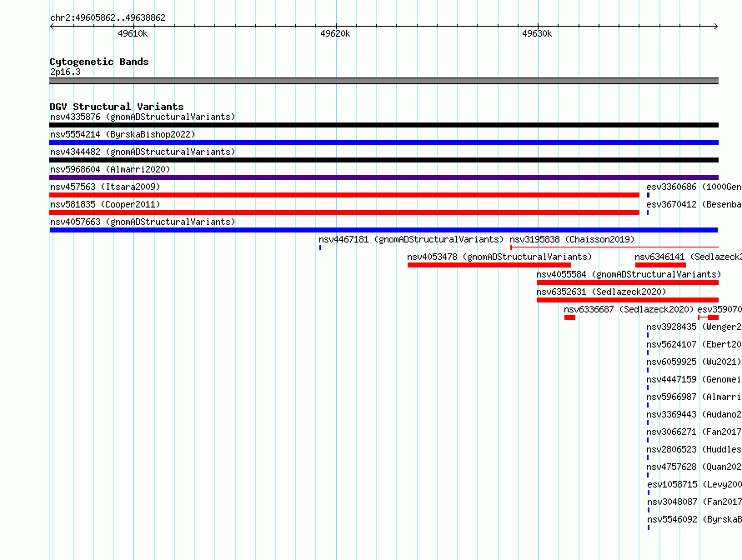Open variant label esv359070

point(719,309)
